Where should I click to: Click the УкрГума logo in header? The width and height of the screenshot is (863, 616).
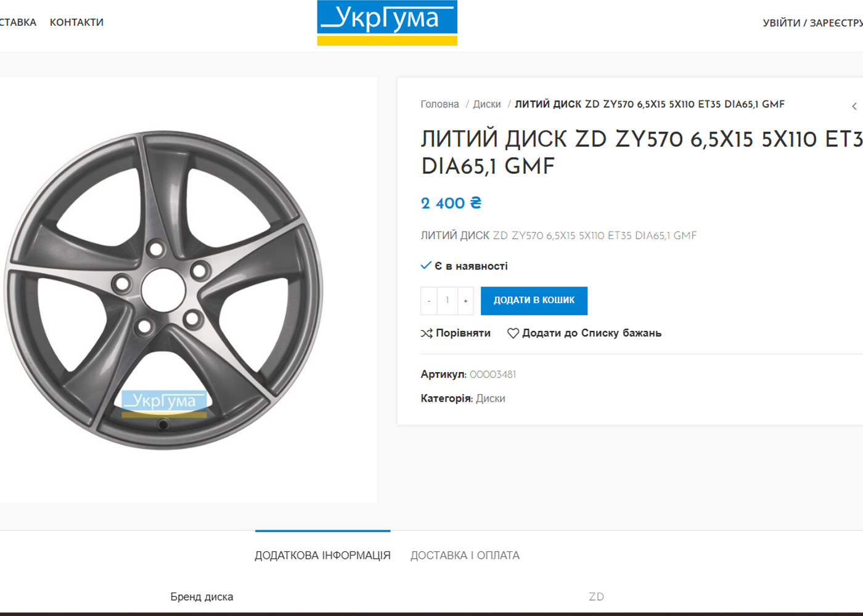(387, 23)
